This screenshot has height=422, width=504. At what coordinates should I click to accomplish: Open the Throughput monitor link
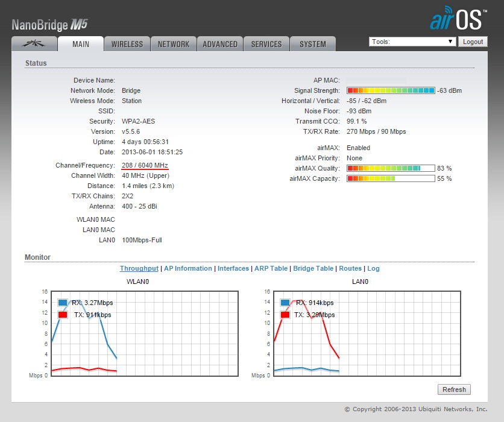(139, 268)
